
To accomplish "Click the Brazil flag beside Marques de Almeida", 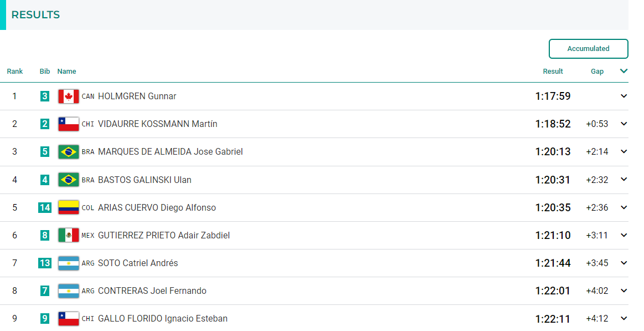I will pos(69,152).
